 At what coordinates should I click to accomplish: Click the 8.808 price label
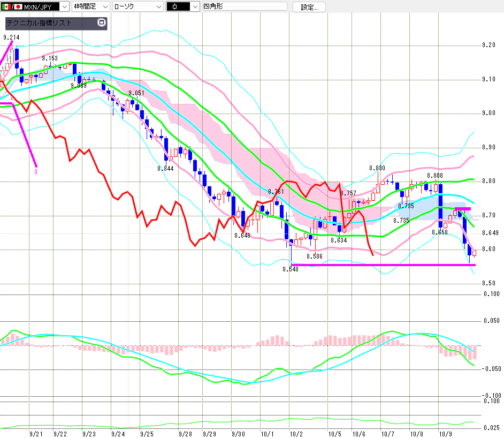pos(435,176)
